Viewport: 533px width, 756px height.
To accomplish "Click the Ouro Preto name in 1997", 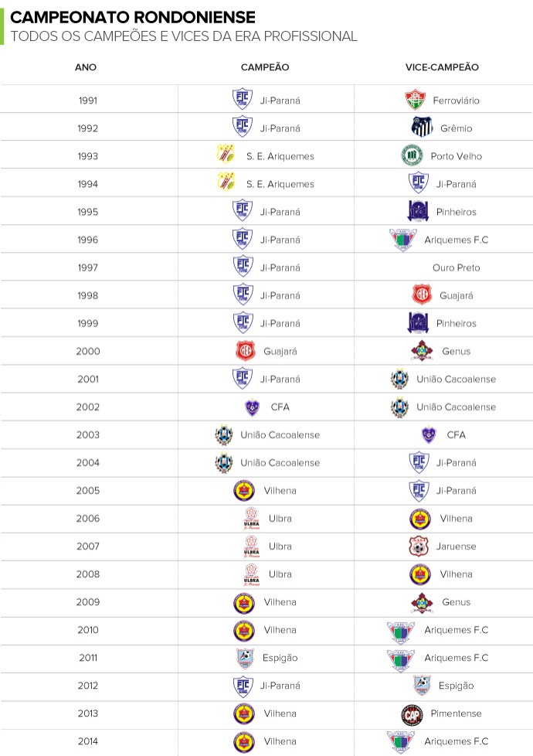I will coord(457,267).
